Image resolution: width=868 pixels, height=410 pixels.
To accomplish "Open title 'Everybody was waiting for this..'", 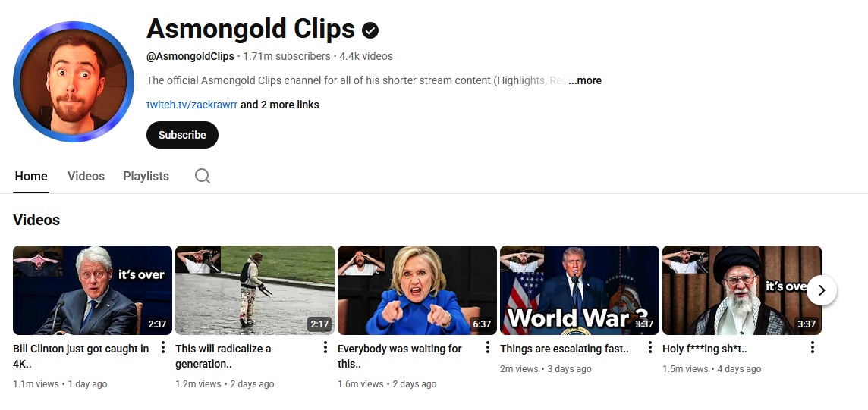I will click(x=400, y=356).
